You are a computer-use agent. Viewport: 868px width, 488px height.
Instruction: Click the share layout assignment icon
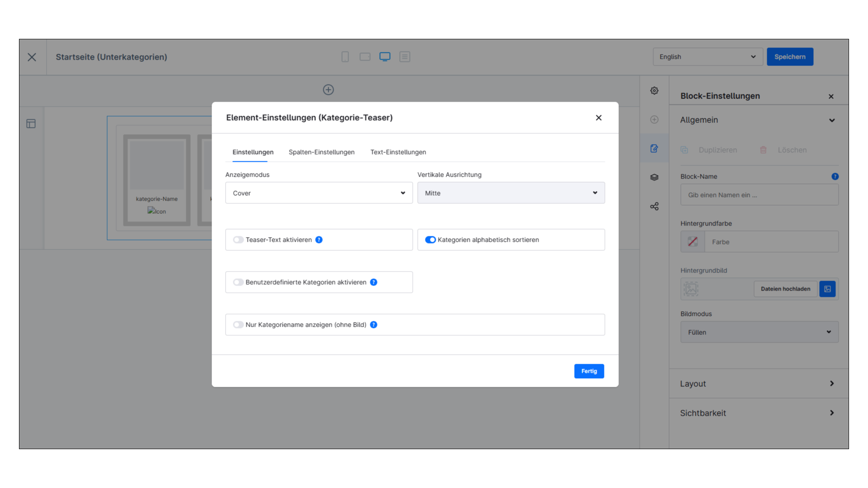654,206
